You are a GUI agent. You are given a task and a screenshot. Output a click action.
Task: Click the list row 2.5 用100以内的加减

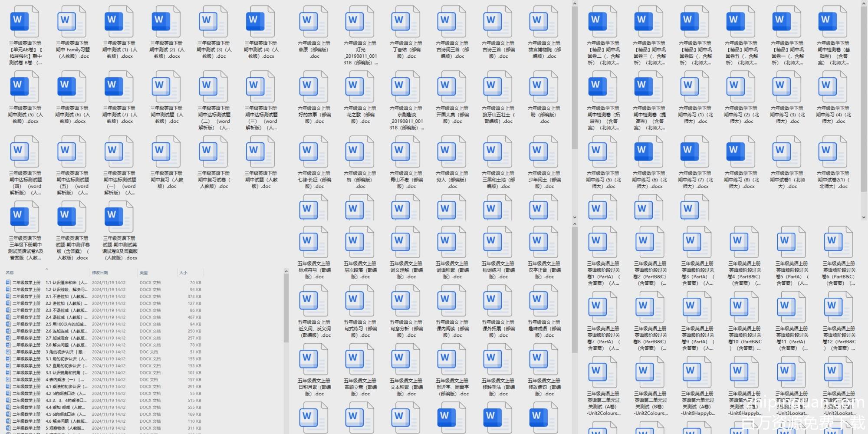pyautogui.click(x=103, y=324)
